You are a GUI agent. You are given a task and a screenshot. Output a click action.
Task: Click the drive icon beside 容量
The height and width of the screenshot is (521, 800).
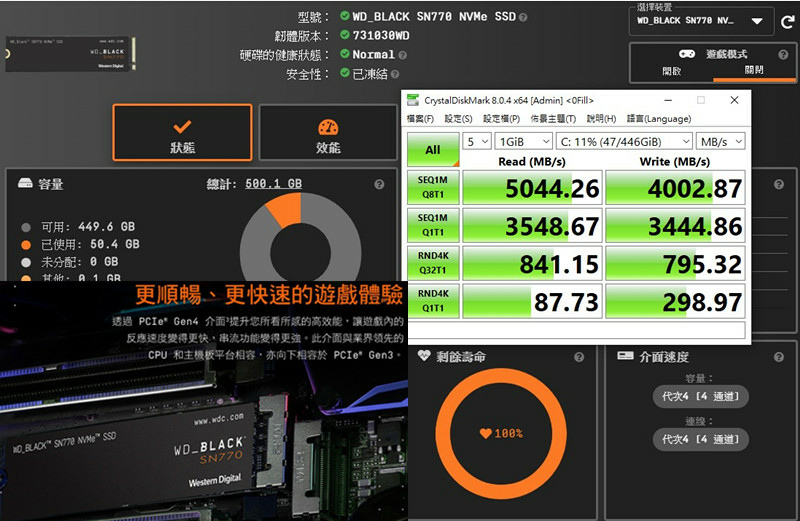click(x=25, y=183)
